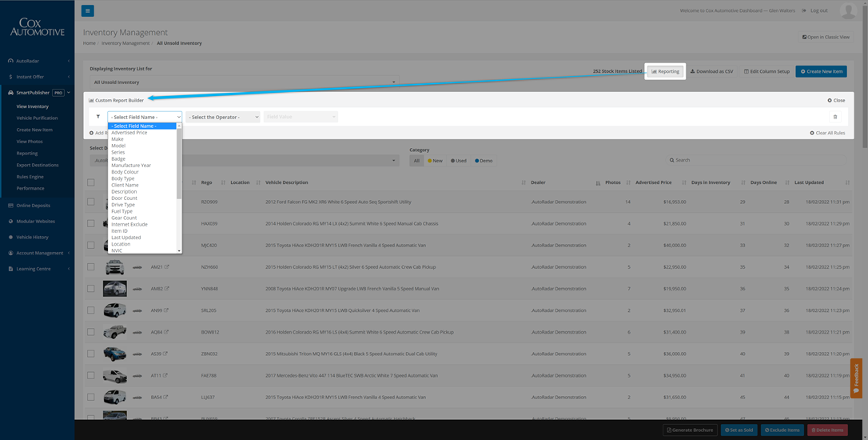Choose Last Updated from field list

pyautogui.click(x=125, y=237)
